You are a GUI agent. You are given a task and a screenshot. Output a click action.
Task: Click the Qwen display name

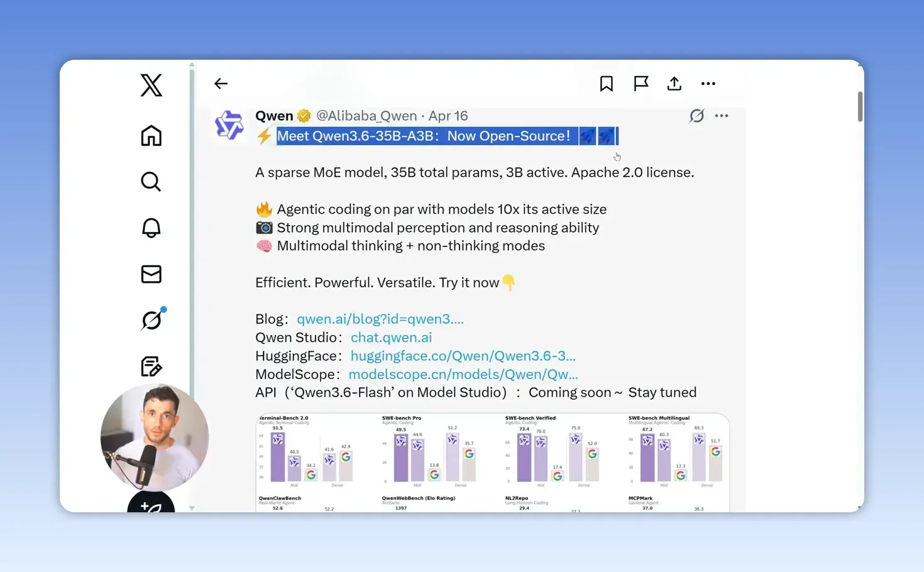(274, 116)
